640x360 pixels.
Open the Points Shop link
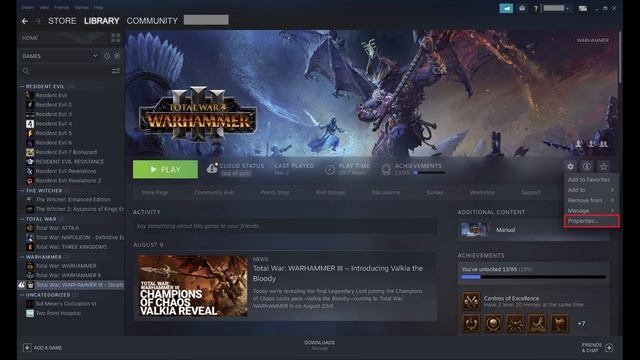click(x=275, y=192)
